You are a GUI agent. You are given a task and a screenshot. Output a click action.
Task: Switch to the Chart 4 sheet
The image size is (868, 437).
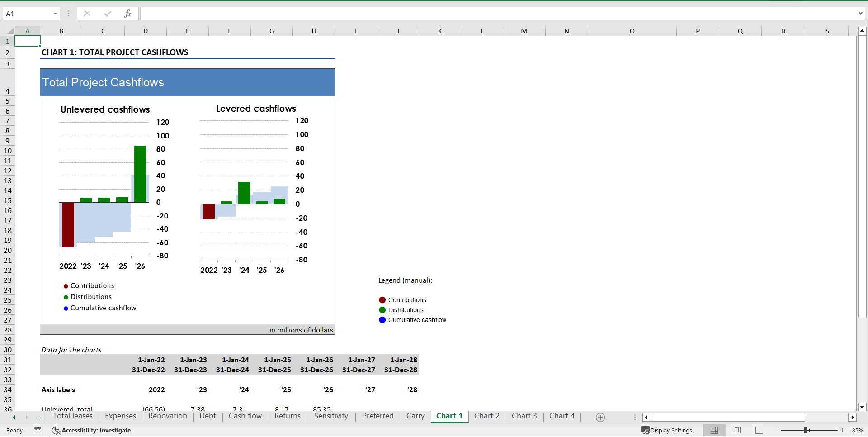[x=561, y=416]
